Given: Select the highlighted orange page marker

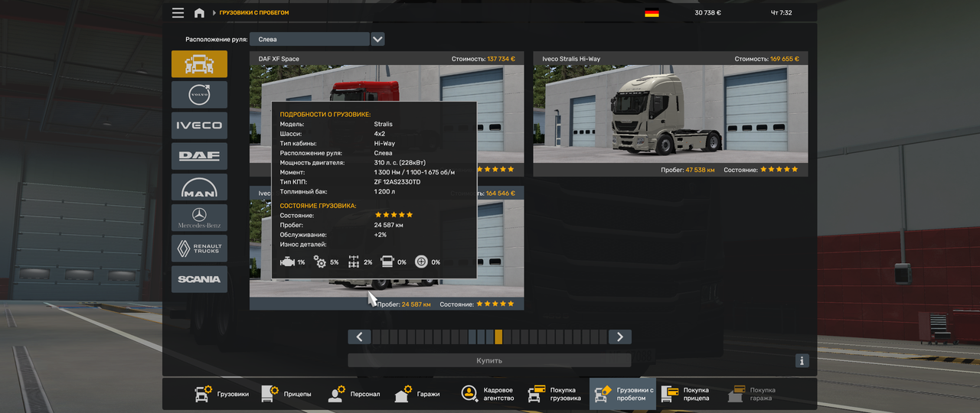Looking at the screenshot, I should click(498, 337).
